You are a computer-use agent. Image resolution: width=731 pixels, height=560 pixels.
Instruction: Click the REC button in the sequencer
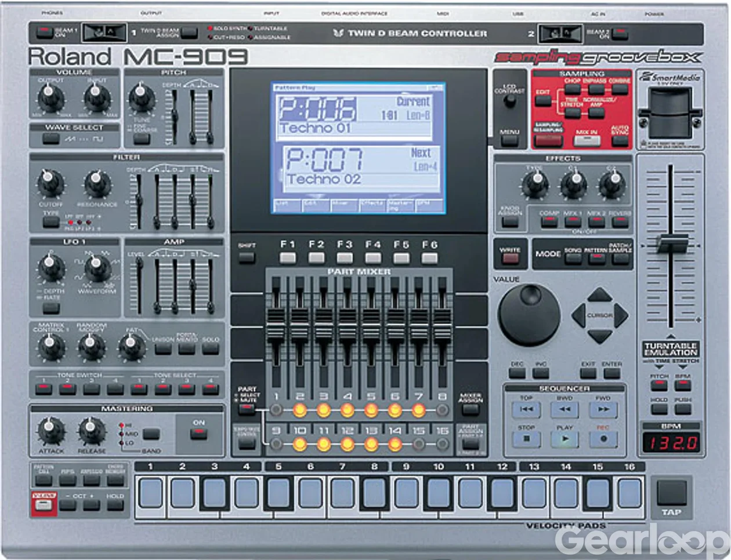[603, 439]
